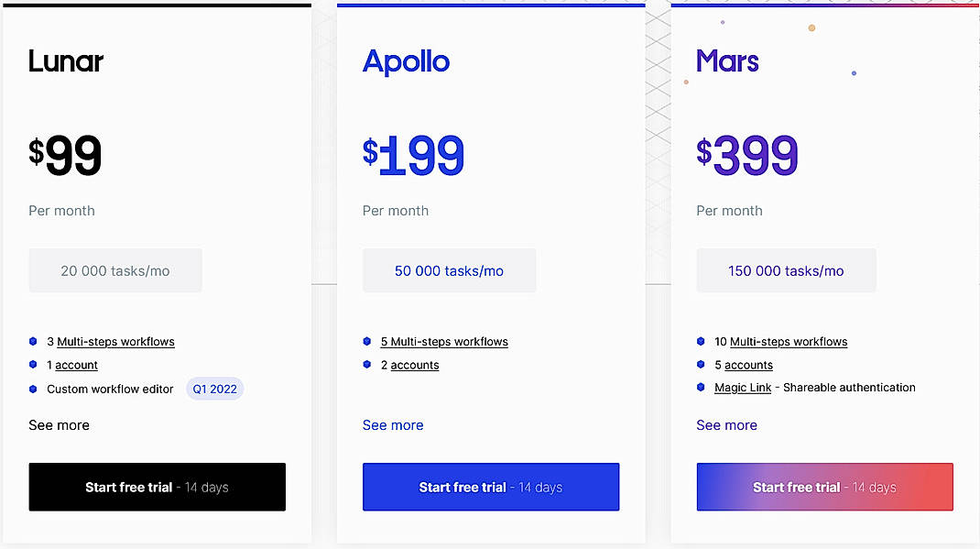Open the accounts link in Apollo plan
The width and height of the screenshot is (980, 549).
[x=413, y=365]
